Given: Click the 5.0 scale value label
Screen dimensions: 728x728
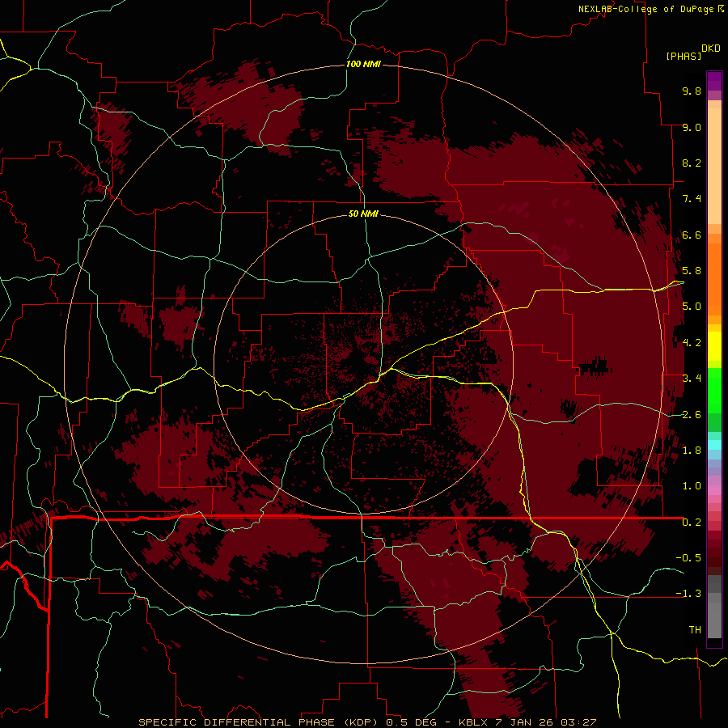Looking at the screenshot, I should pos(692,307).
